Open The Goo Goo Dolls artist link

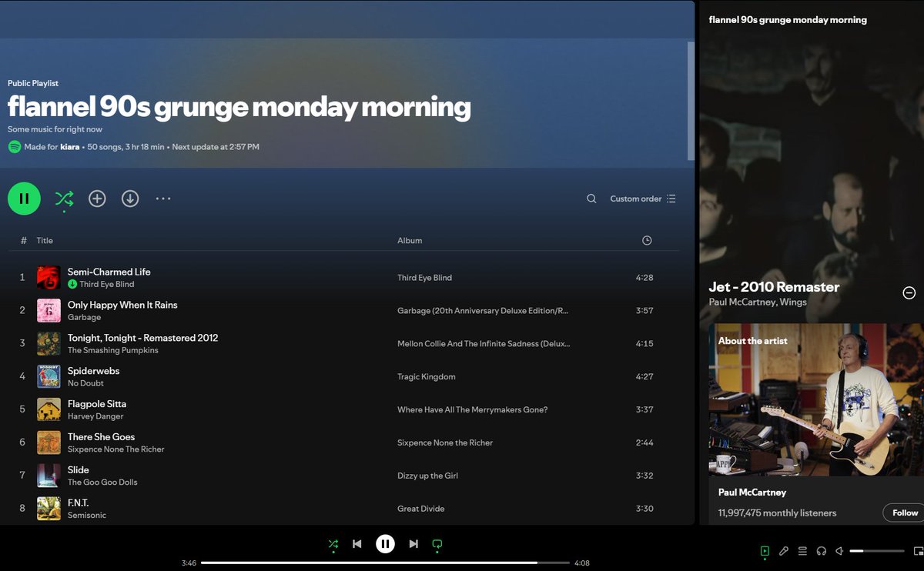tap(103, 483)
